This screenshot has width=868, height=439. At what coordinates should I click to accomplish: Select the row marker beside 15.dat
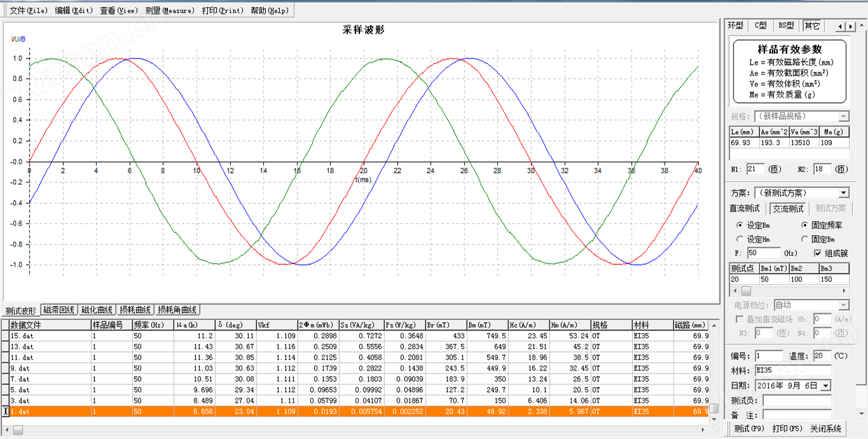6,335
